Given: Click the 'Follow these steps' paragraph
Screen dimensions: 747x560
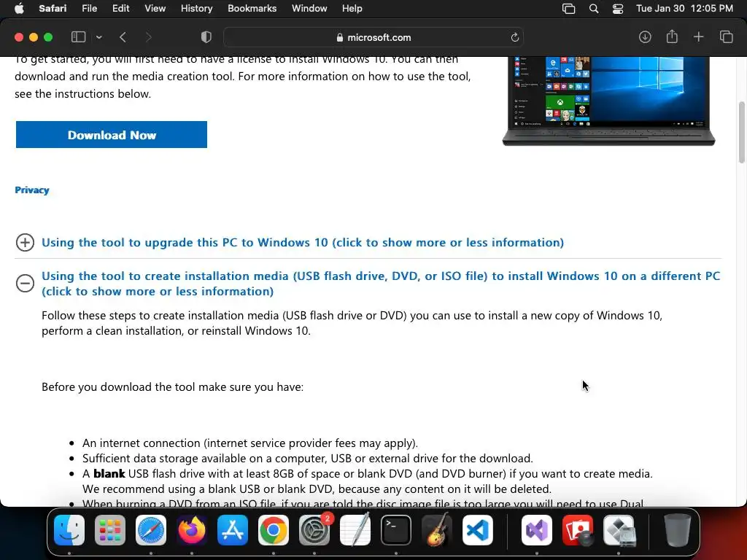Looking at the screenshot, I should pos(352,323).
